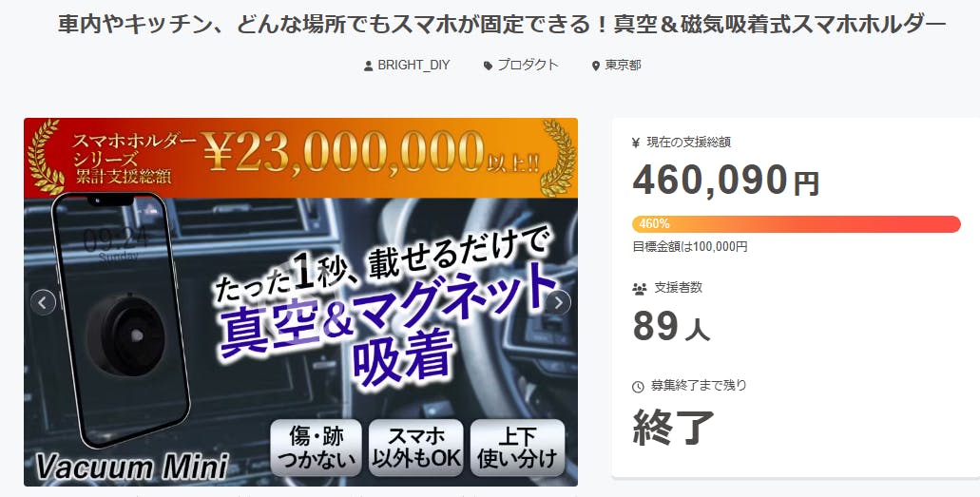Open the BRIGHT_DIY owner profile link
980x497 pixels.
pyautogui.click(x=413, y=65)
